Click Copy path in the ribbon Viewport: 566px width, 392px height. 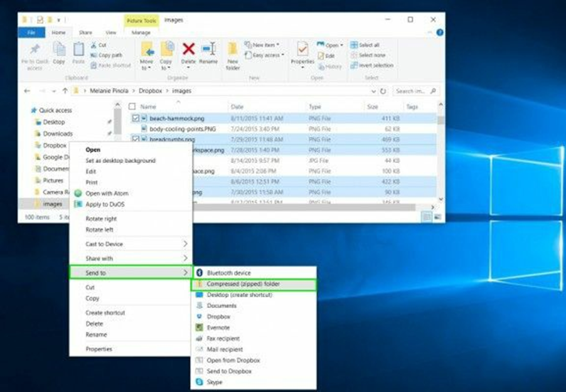[x=106, y=55]
